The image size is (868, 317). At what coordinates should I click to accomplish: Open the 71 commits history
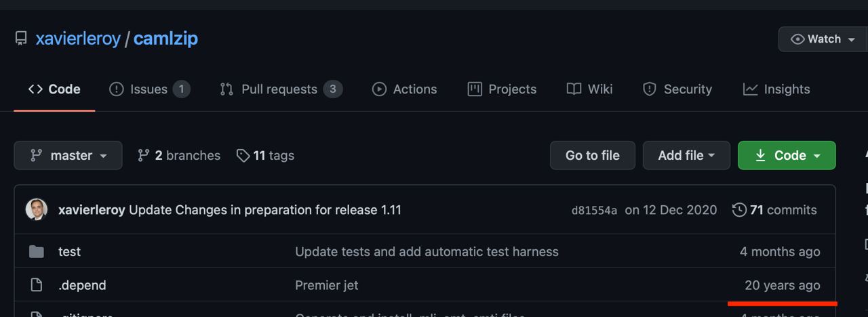click(774, 210)
